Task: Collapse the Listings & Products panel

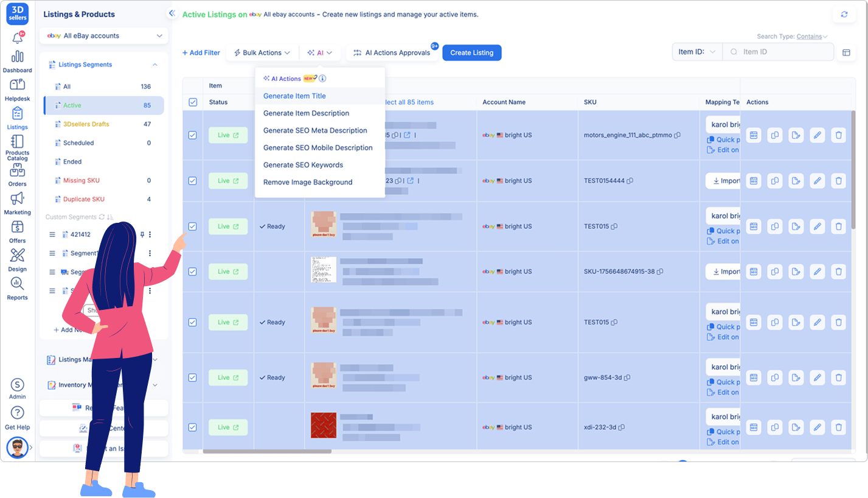Action: tap(172, 13)
